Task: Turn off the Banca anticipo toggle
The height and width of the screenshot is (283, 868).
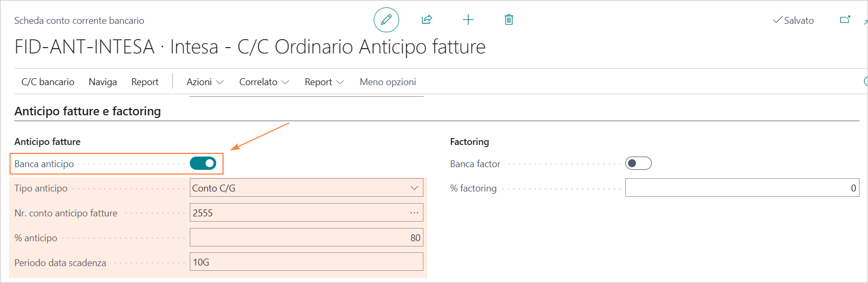Action: (203, 163)
